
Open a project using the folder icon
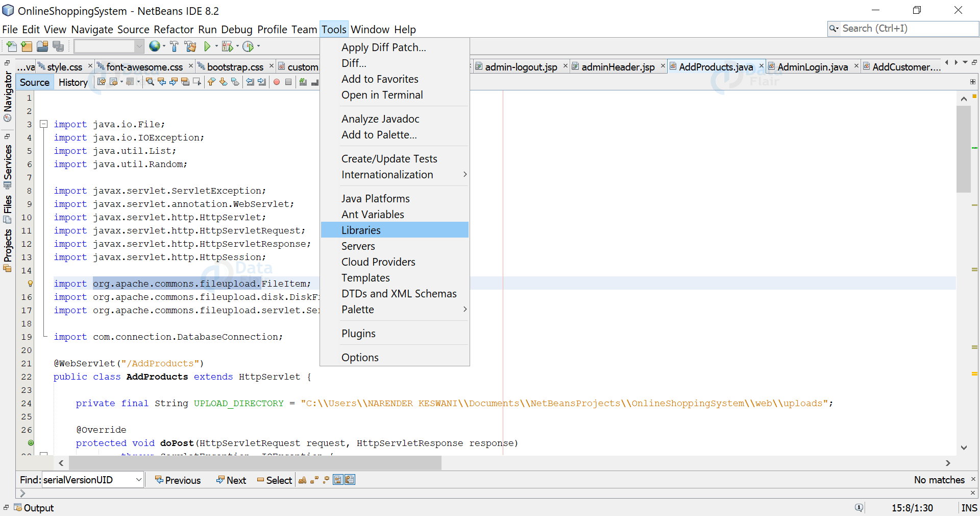pyautogui.click(x=42, y=46)
